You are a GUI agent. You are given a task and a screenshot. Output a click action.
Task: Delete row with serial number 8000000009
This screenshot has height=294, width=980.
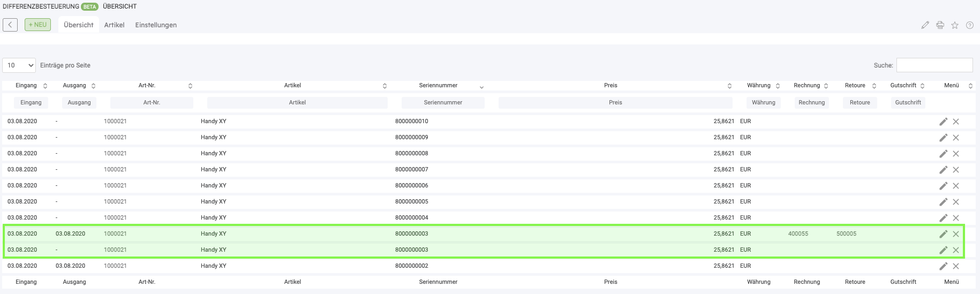pyautogui.click(x=956, y=138)
